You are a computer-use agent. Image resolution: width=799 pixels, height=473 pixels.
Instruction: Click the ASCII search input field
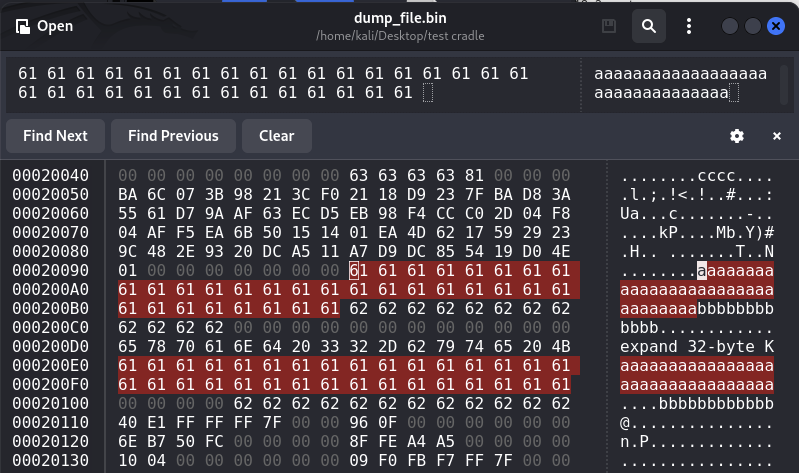[680, 84]
